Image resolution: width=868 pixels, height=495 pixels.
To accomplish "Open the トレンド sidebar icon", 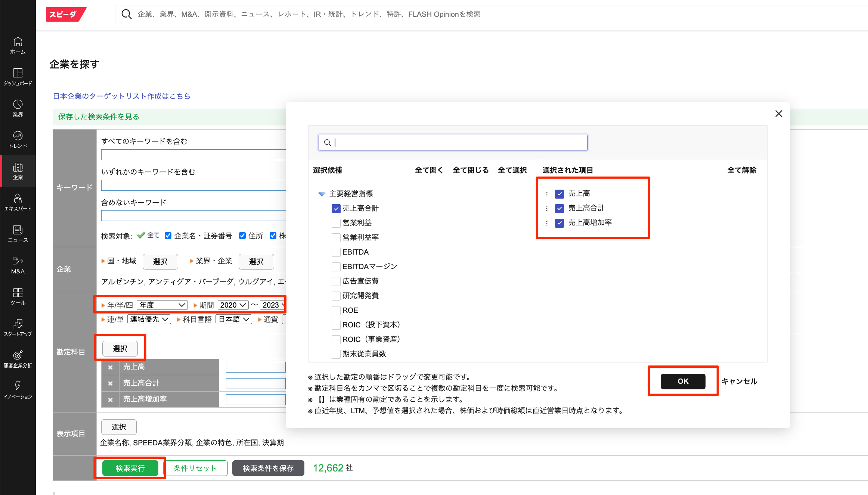I will coord(18,139).
